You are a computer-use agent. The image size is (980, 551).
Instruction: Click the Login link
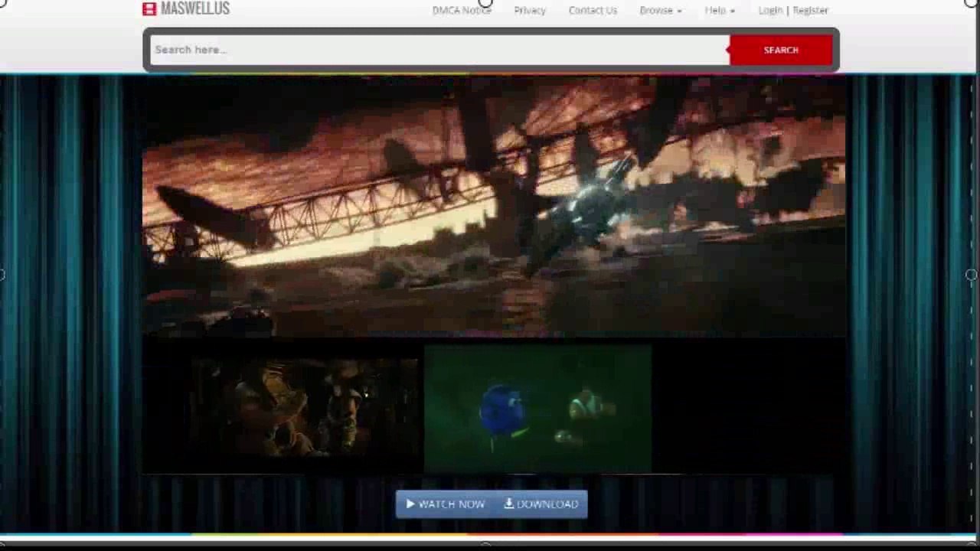(x=770, y=10)
